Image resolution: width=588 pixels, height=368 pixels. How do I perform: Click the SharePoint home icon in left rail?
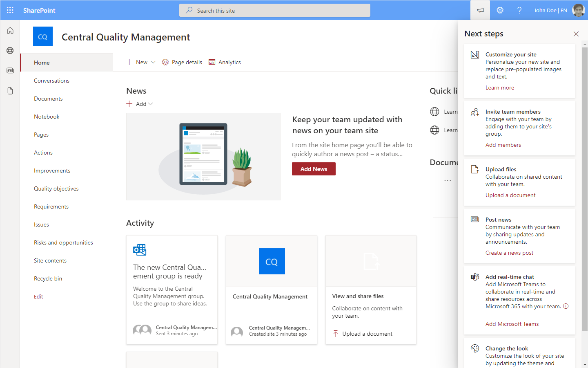[10, 31]
